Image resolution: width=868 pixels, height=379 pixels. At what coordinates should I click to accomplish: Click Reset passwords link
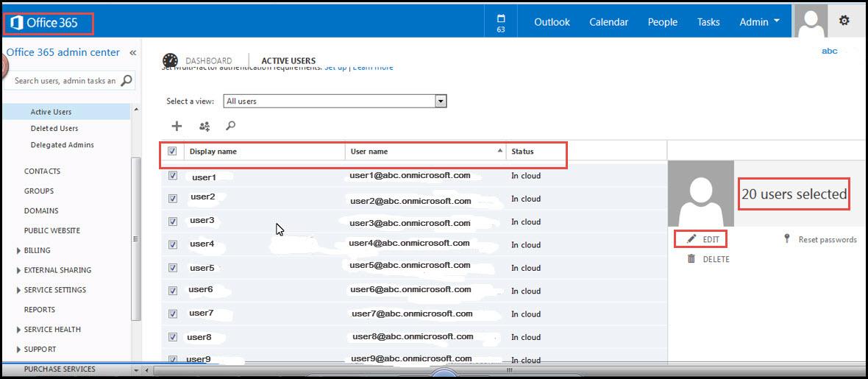coord(827,239)
